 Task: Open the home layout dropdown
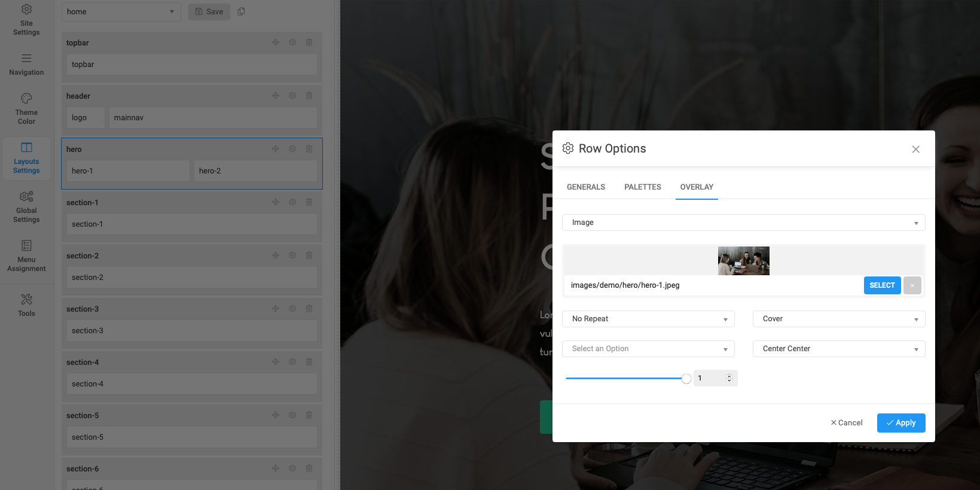click(121, 11)
